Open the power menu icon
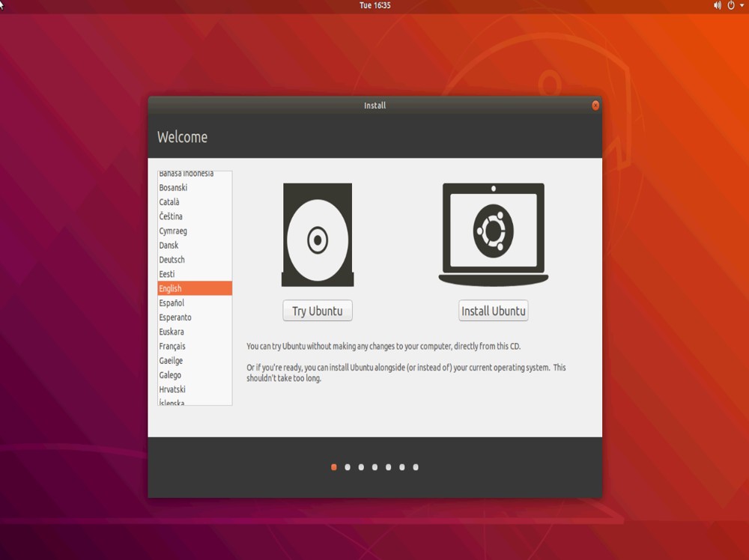 point(731,5)
